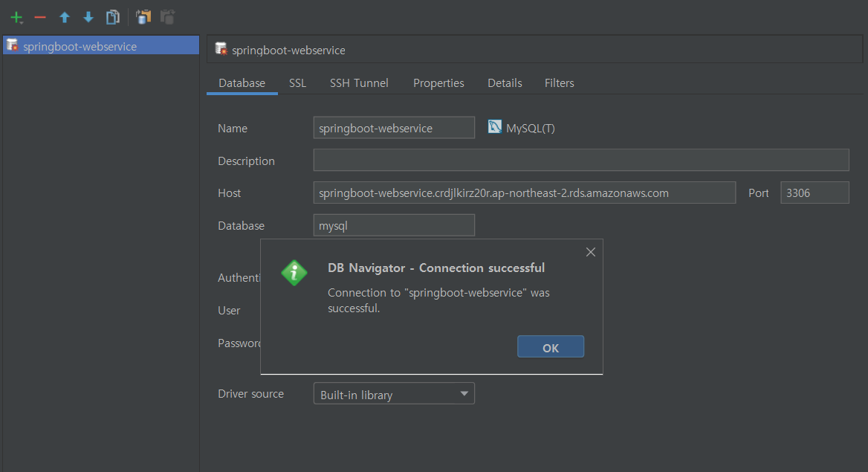868x472 pixels.
Task: Click the Host label
Action: pos(229,193)
